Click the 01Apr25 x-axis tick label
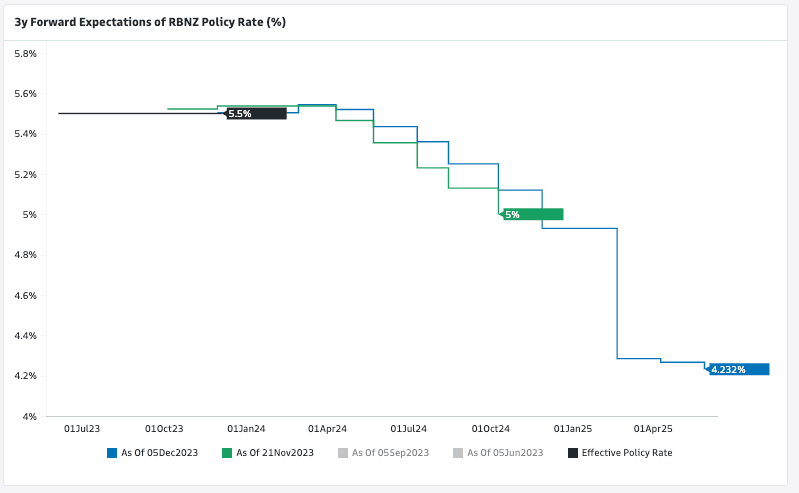 pos(654,428)
